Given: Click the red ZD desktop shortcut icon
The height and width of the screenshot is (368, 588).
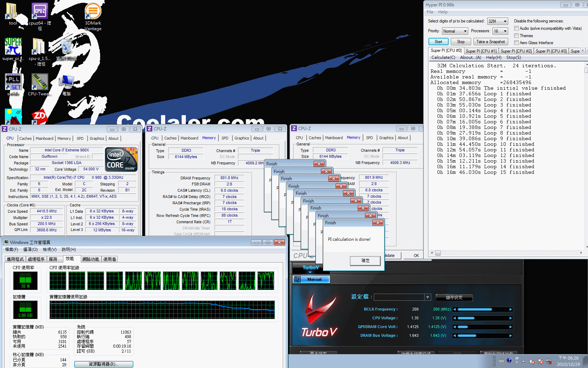Looking at the screenshot, I should [x=39, y=117].
